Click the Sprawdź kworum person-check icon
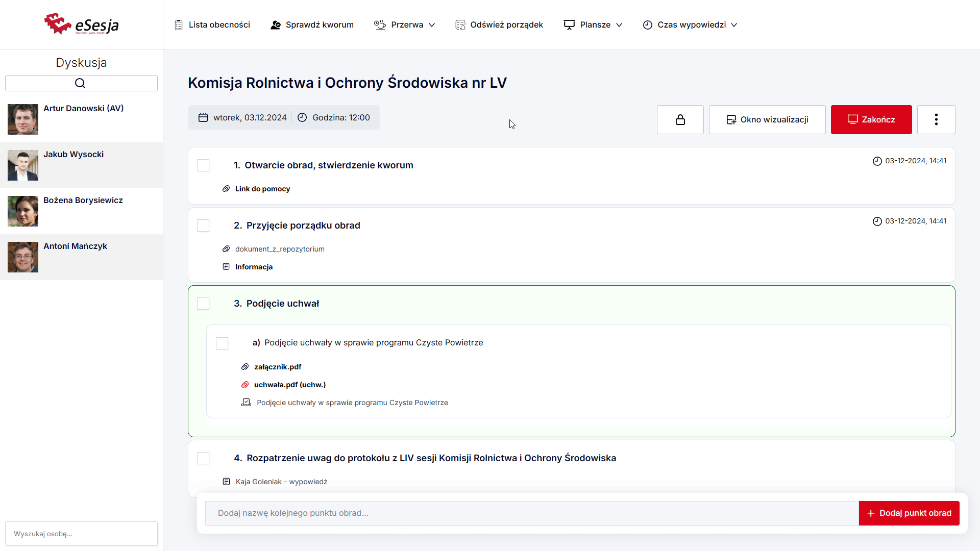The height and width of the screenshot is (551, 980). pos(276,25)
